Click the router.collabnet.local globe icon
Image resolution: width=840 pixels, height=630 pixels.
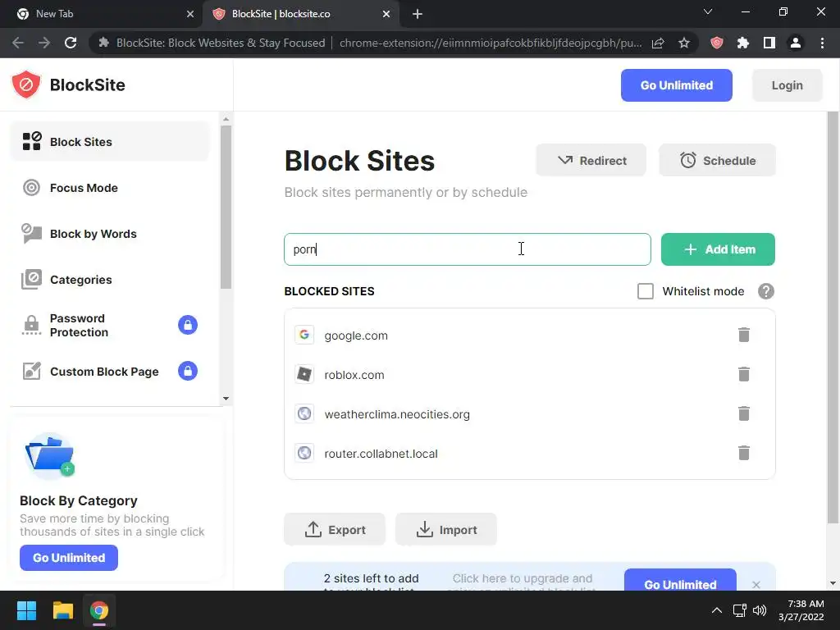coord(304,453)
